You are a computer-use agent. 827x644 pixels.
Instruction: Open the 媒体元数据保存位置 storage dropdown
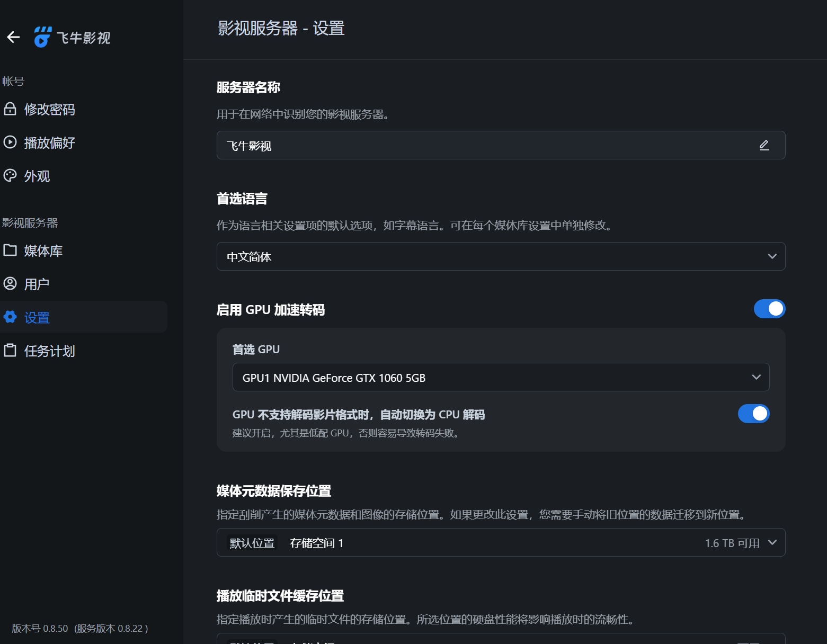[501, 542]
